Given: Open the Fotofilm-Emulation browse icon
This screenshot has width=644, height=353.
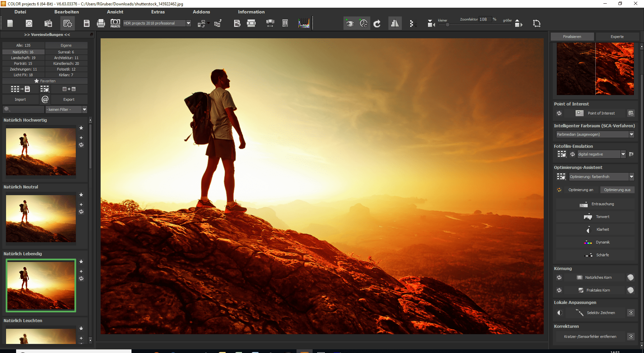Looking at the screenshot, I should 632,154.
